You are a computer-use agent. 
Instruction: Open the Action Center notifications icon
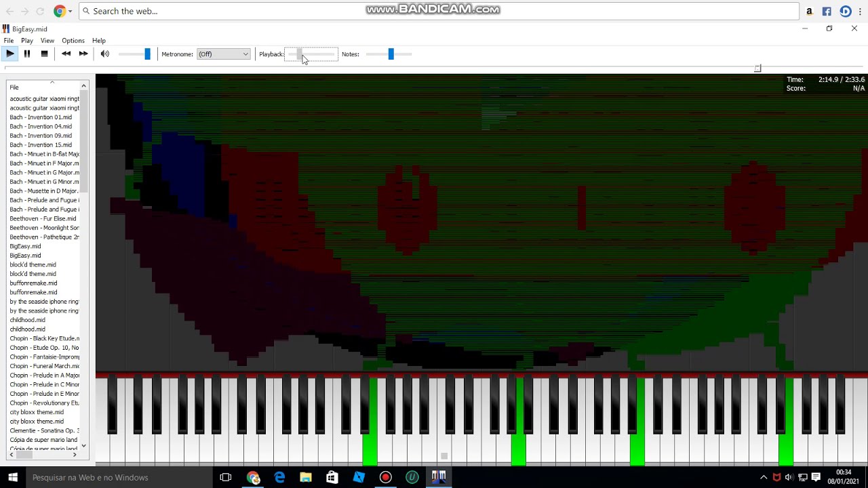[x=816, y=477]
